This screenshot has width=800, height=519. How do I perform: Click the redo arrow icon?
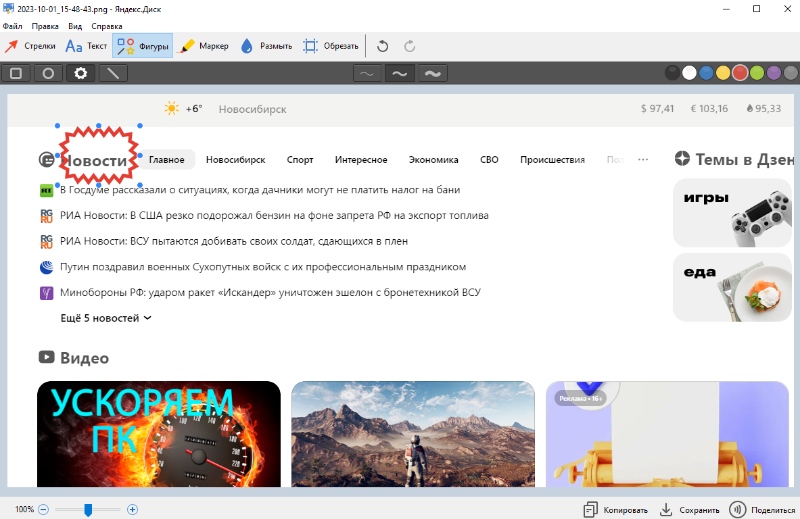[x=409, y=46]
